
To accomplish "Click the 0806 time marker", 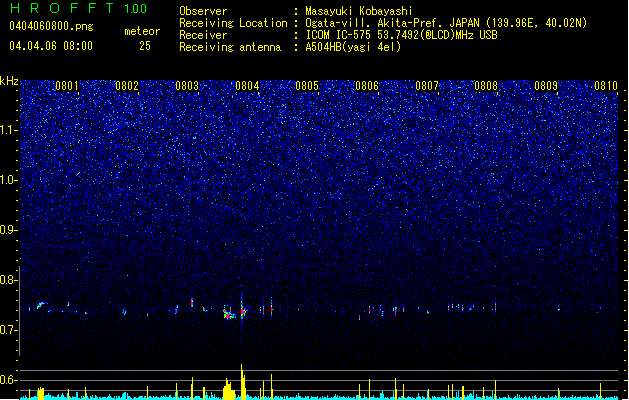I will coord(367,86).
